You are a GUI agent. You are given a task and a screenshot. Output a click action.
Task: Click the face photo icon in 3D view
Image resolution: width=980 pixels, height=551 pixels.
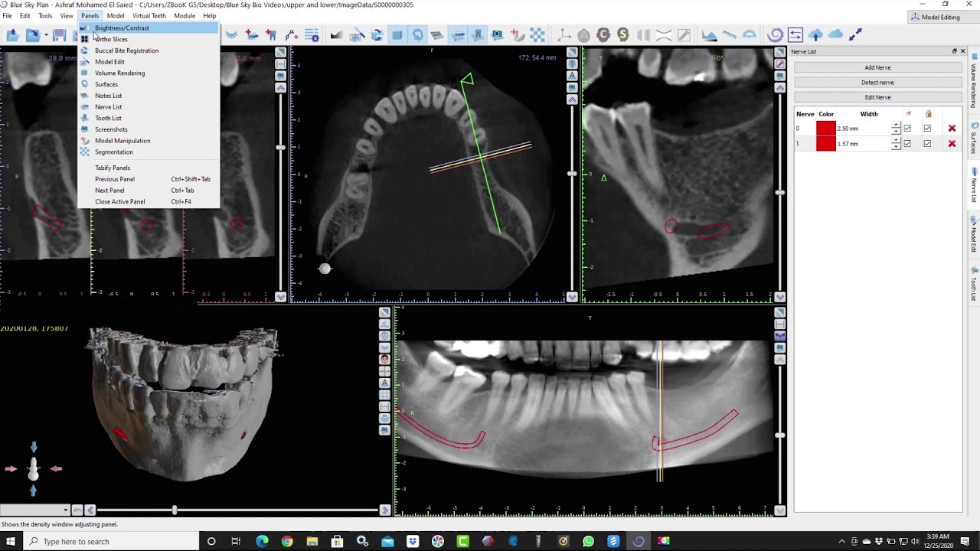coord(384,359)
